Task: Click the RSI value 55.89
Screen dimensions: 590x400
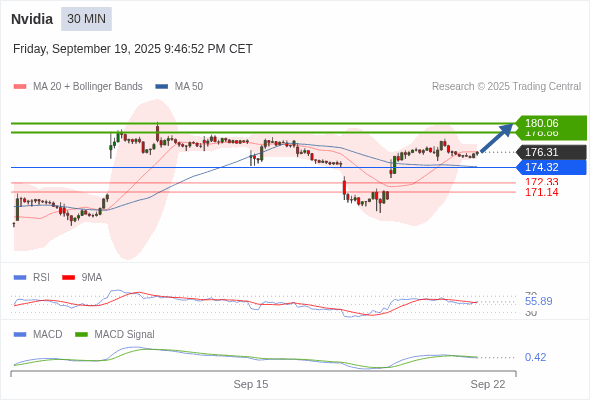Action: 538,301
